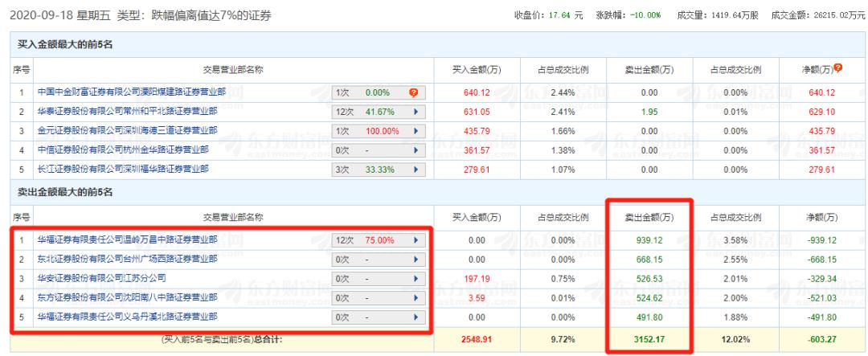Click the 金元证券深圳海德三道 branch name
868x356 pixels.
(128, 130)
